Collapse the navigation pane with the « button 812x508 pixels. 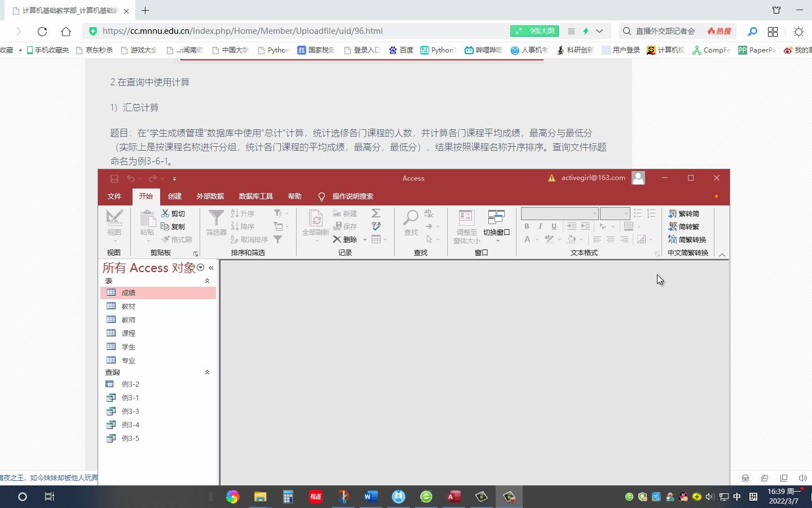point(211,268)
